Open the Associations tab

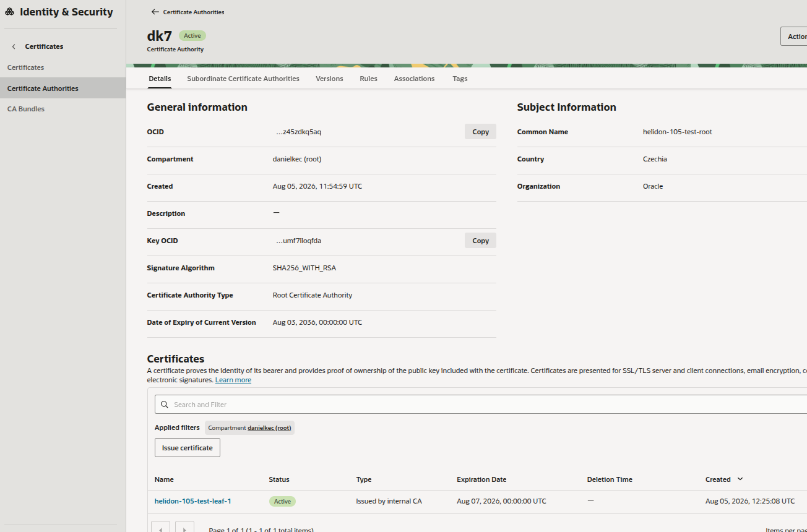[x=414, y=79]
